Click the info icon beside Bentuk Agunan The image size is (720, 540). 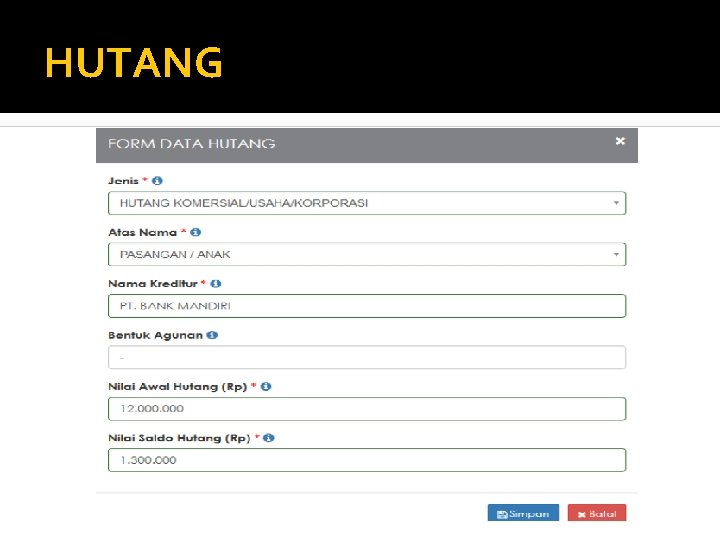coord(212,335)
